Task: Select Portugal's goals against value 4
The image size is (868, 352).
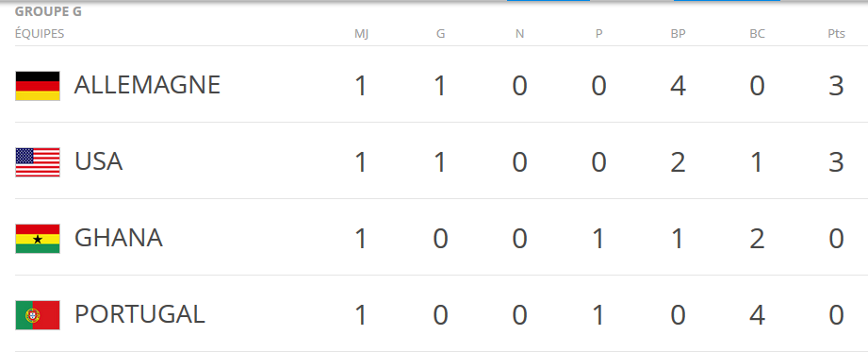Action: coord(758,315)
